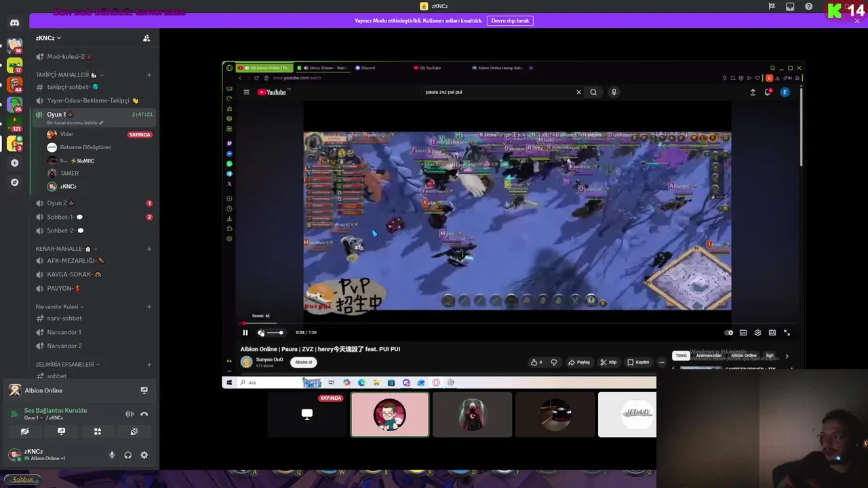Image resolution: width=868 pixels, height=488 pixels.
Task: Open the YouTube notifications bell
Action: coord(768,92)
